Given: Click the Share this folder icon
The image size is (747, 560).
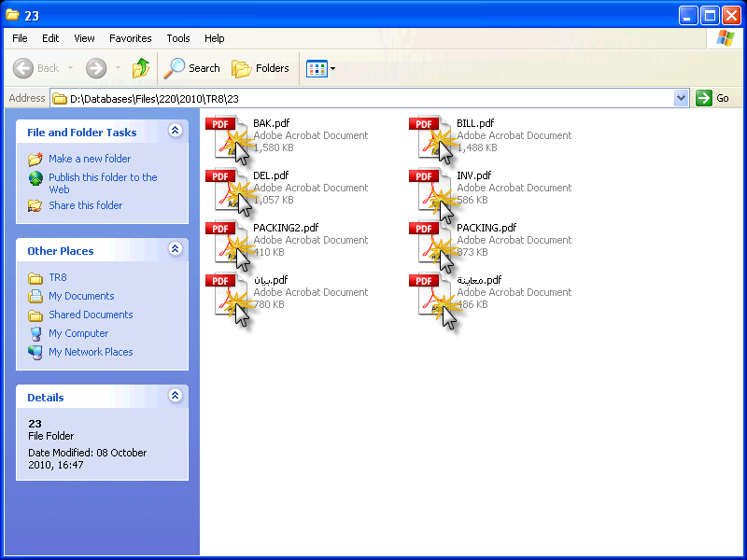Looking at the screenshot, I should (x=35, y=205).
